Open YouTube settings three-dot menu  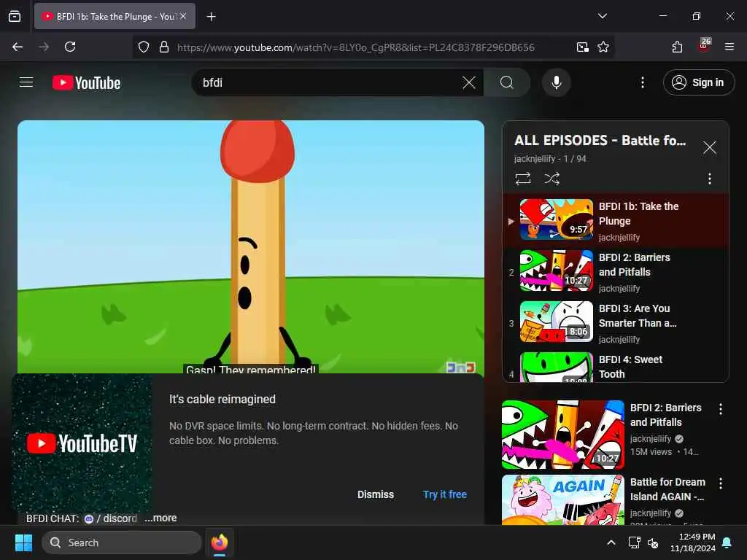[x=642, y=82]
